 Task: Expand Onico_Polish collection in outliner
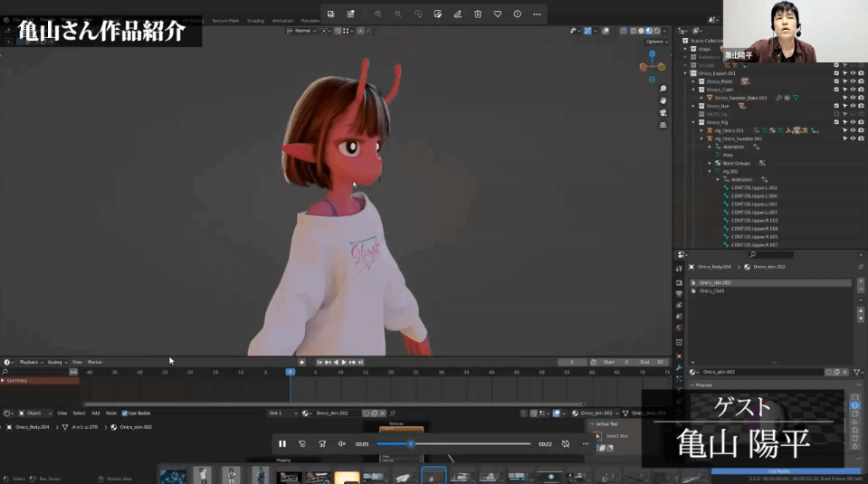click(693, 81)
